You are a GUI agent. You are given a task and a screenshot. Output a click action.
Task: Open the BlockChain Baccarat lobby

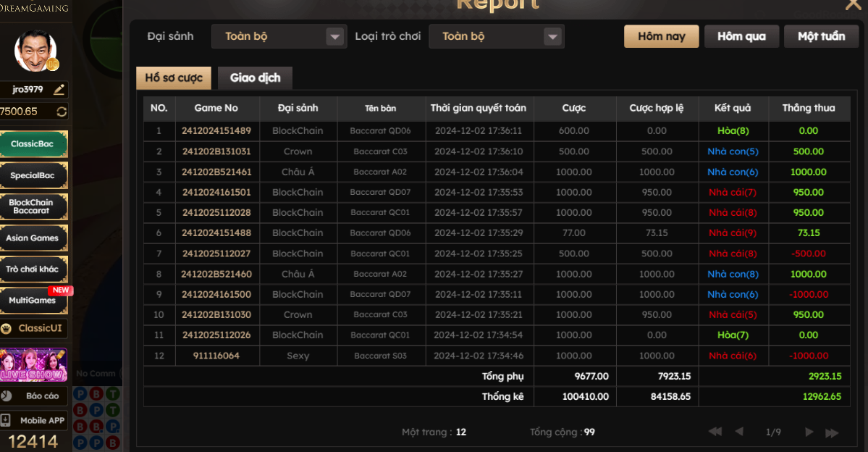(x=34, y=206)
